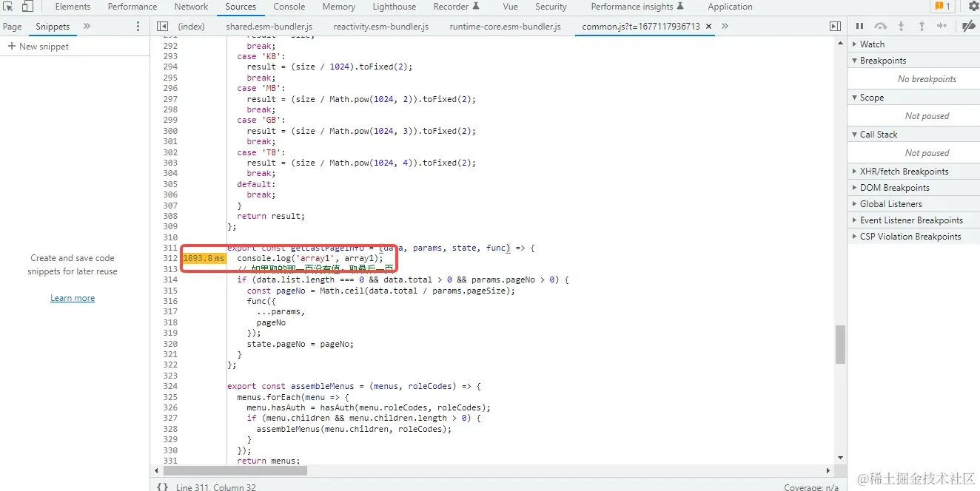Select the common.js file tab

[640, 26]
